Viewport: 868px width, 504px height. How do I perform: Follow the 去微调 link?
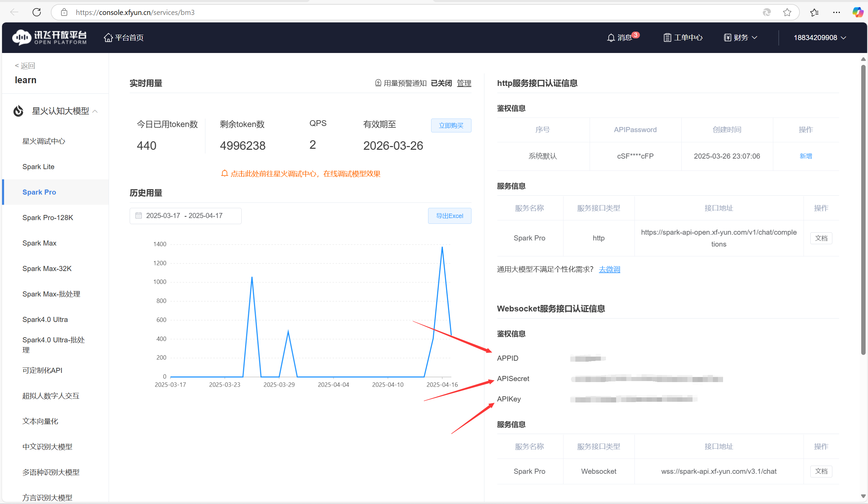(x=609, y=269)
